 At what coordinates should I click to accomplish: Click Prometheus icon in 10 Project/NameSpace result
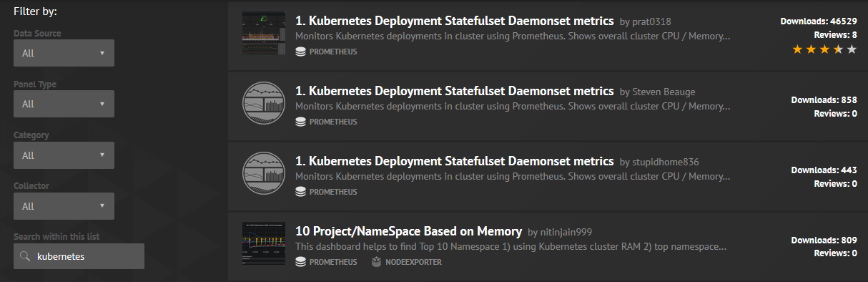300,262
